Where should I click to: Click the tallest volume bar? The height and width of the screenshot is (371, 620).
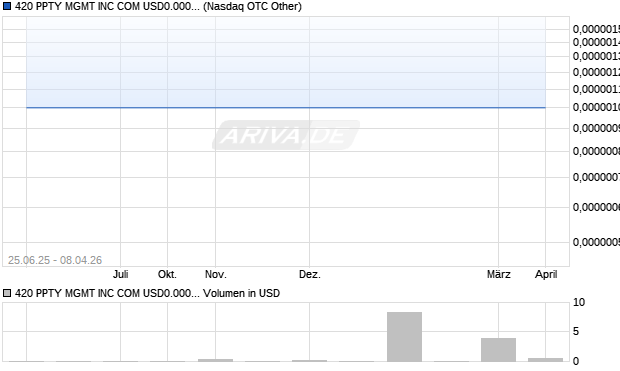(x=405, y=337)
